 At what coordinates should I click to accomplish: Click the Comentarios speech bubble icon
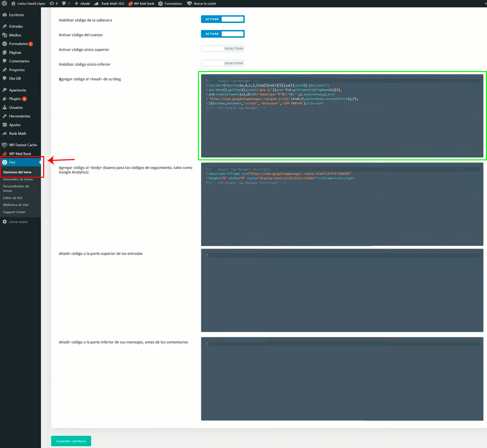click(5, 61)
